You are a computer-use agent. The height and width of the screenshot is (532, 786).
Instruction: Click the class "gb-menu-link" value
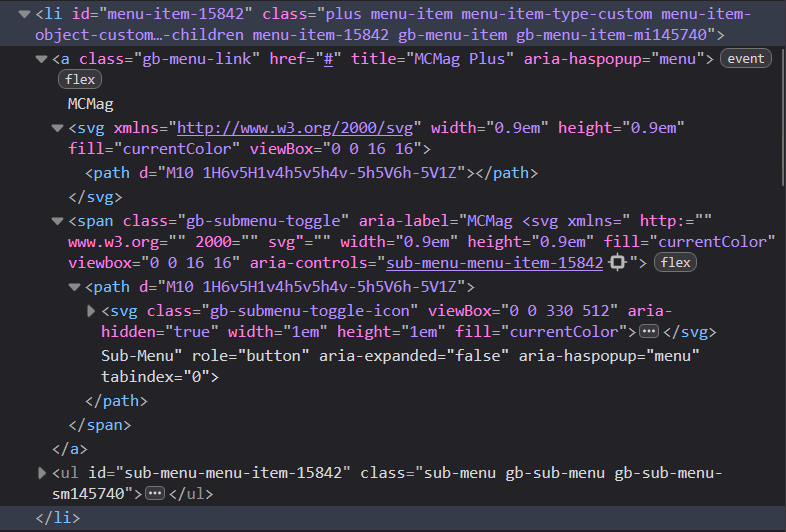click(196, 59)
